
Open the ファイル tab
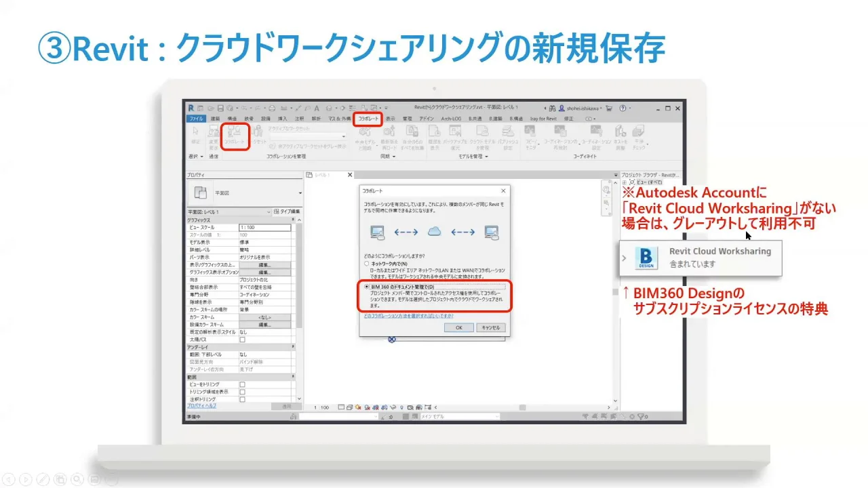pos(196,119)
